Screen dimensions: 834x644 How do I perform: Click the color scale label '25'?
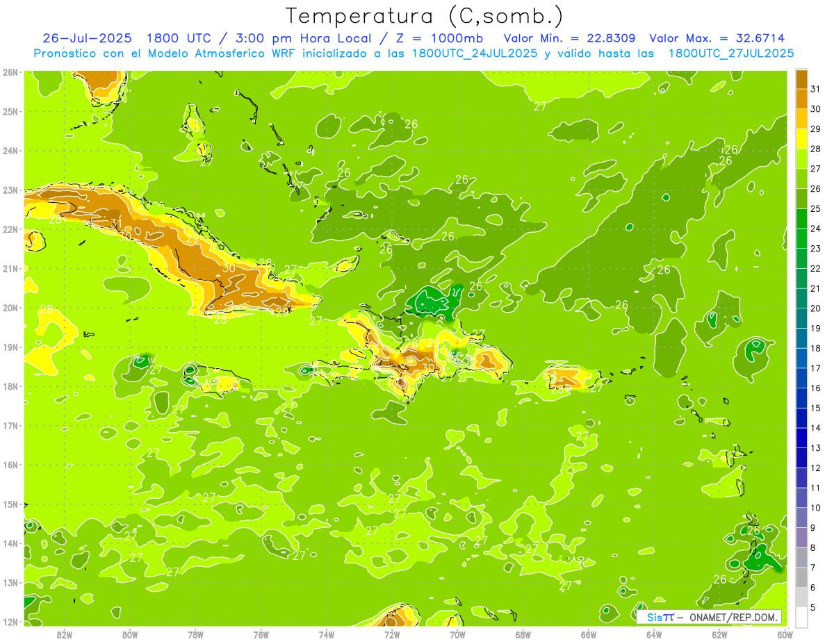(x=816, y=208)
